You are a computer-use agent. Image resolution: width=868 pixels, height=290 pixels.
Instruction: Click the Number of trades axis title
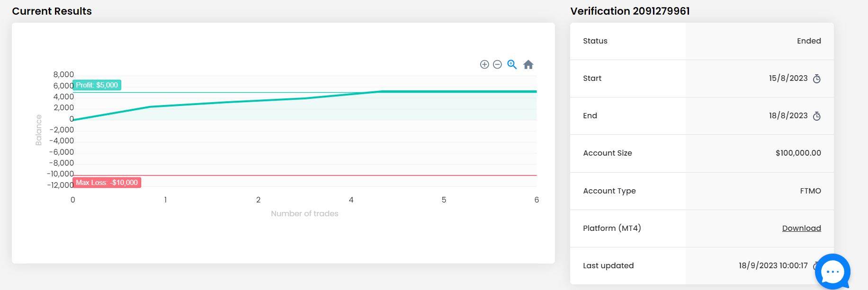(304, 214)
